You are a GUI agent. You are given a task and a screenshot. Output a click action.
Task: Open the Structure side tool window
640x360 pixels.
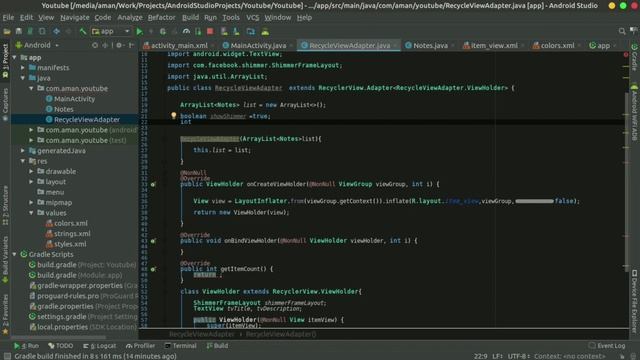[5, 205]
